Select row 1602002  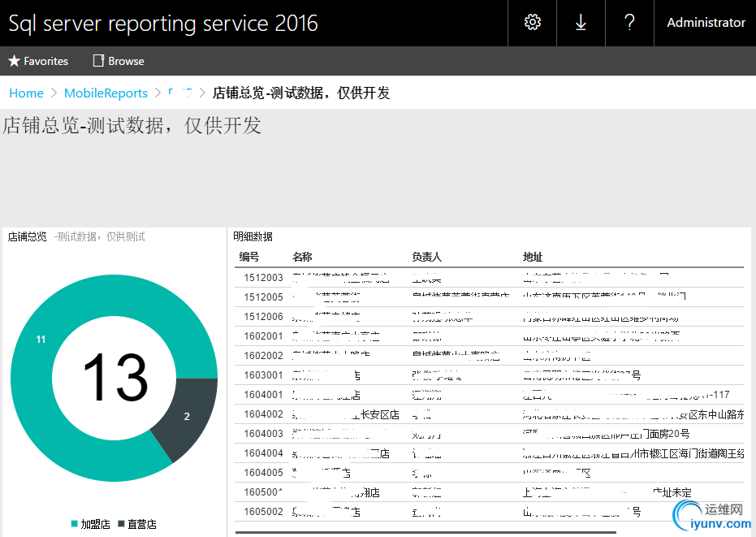(489, 356)
